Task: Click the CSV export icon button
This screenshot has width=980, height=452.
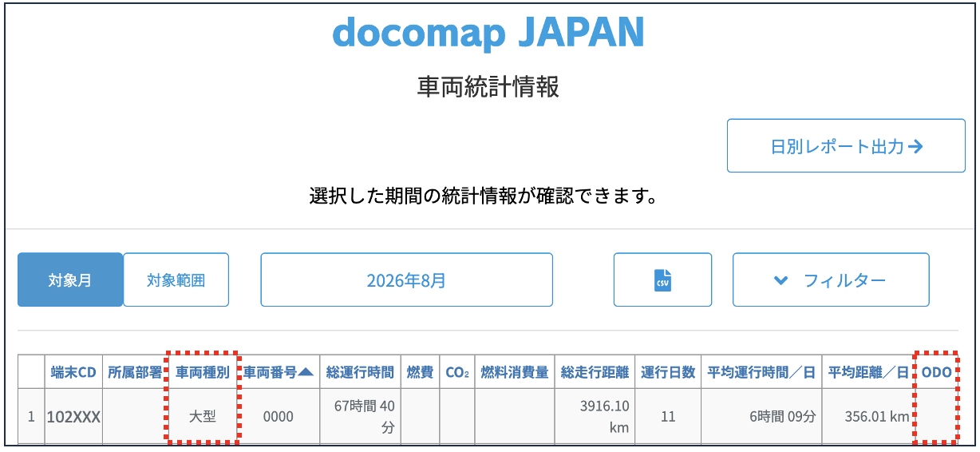Action: tap(662, 280)
